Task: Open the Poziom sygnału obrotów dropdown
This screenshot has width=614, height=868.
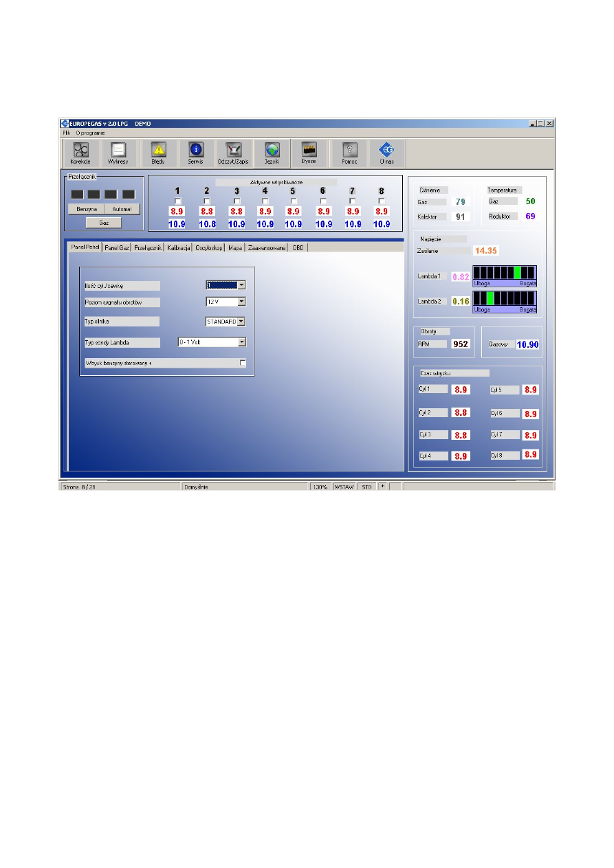Action: (241, 301)
